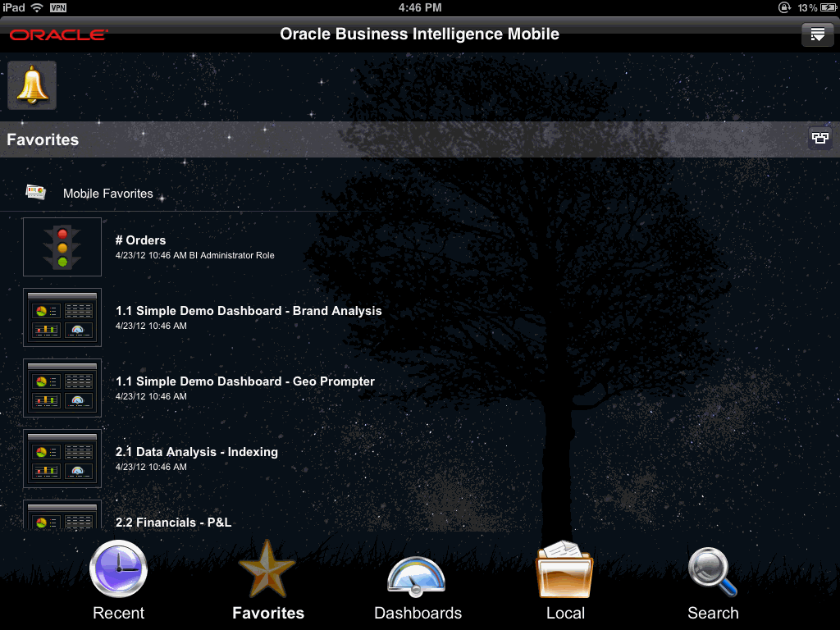Tap the 4:46 PM clock in the status bar
Image resolution: width=840 pixels, height=630 pixels.
[420, 7]
